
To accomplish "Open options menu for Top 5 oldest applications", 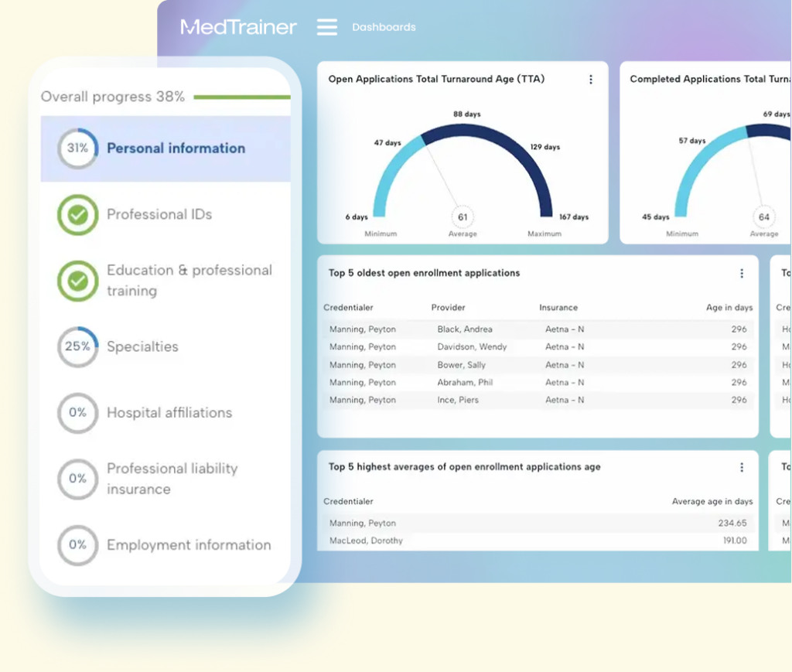I will tap(742, 273).
